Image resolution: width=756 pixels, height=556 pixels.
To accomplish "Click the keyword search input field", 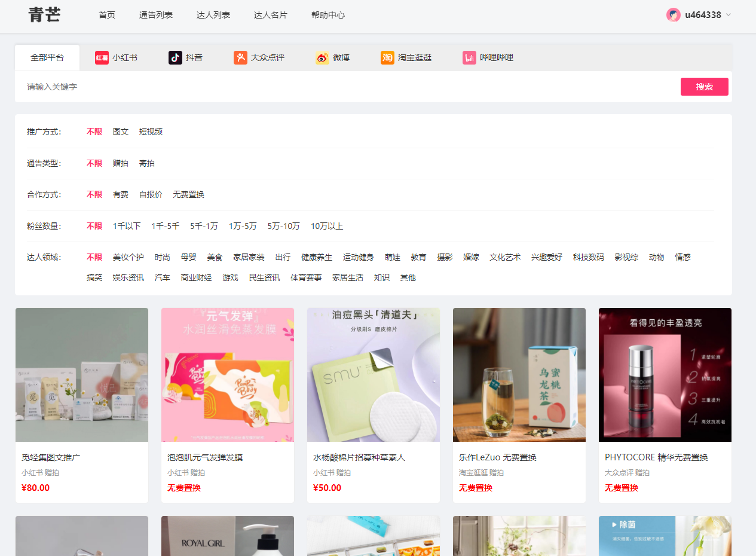I will [x=347, y=87].
